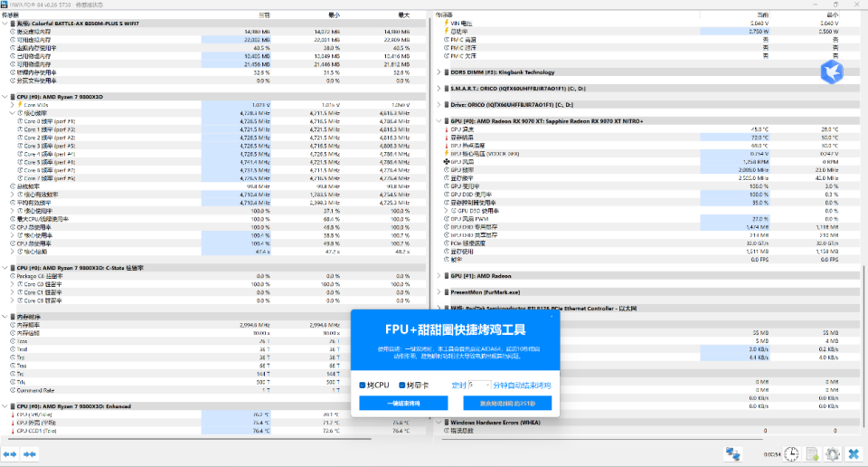Toggle the 烤显卡 checkbox

[401, 385]
